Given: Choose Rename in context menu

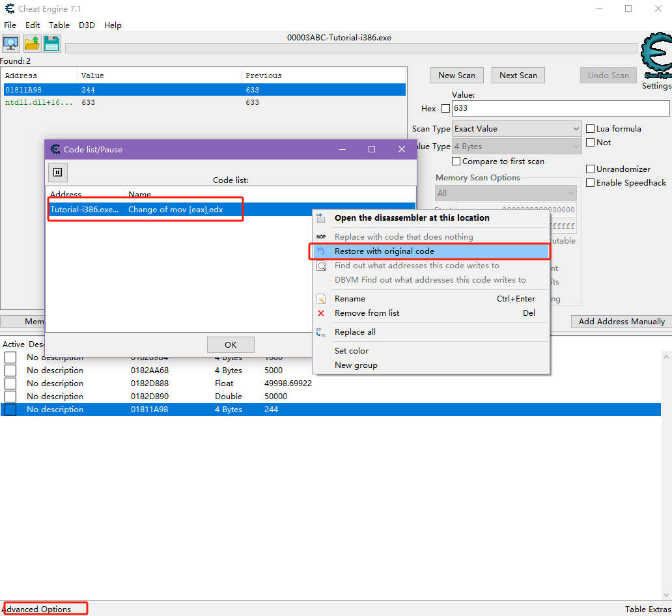Looking at the screenshot, I should (x=430, y=299).
